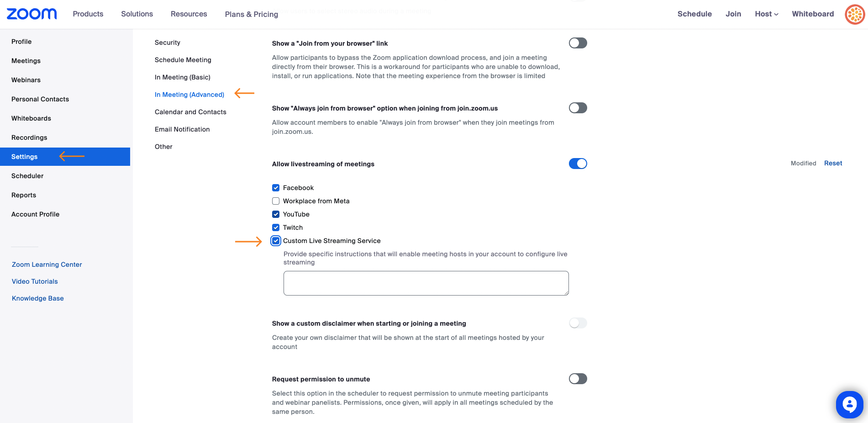Check Workplace from Meta option
The image size is (868, 423).
(276, 201)
